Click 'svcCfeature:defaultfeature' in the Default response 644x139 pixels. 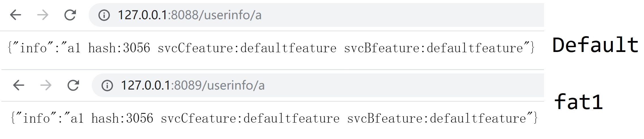(x=247, y=48)
